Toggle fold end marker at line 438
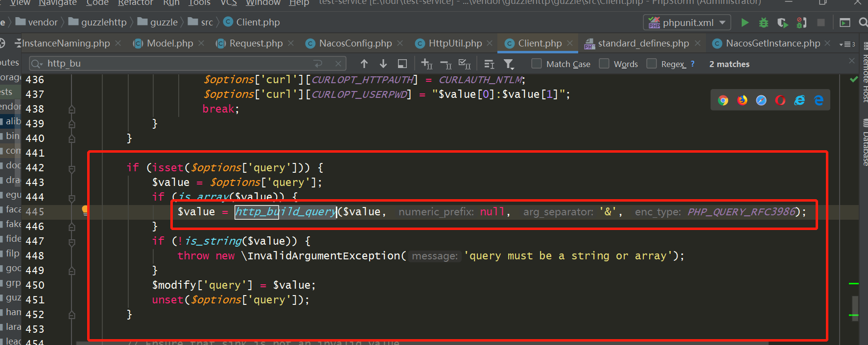This screenshot has height=345, width=868. [x=72, y=110]
